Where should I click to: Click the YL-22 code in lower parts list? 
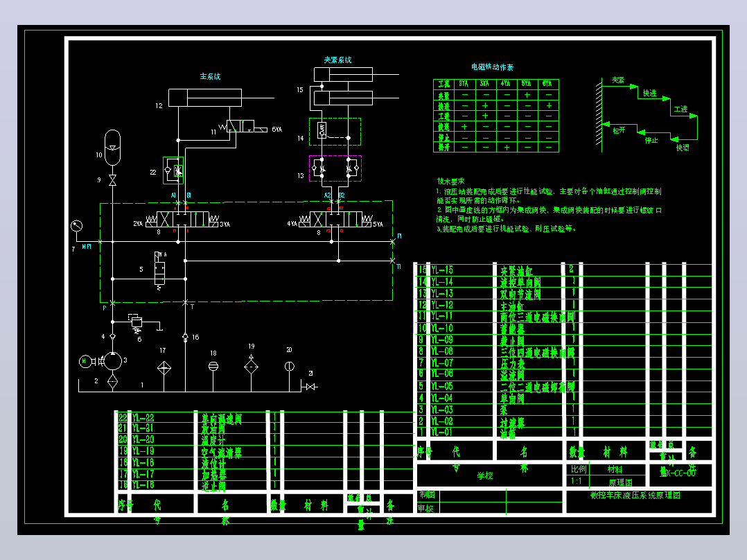[x=143, y=418]
